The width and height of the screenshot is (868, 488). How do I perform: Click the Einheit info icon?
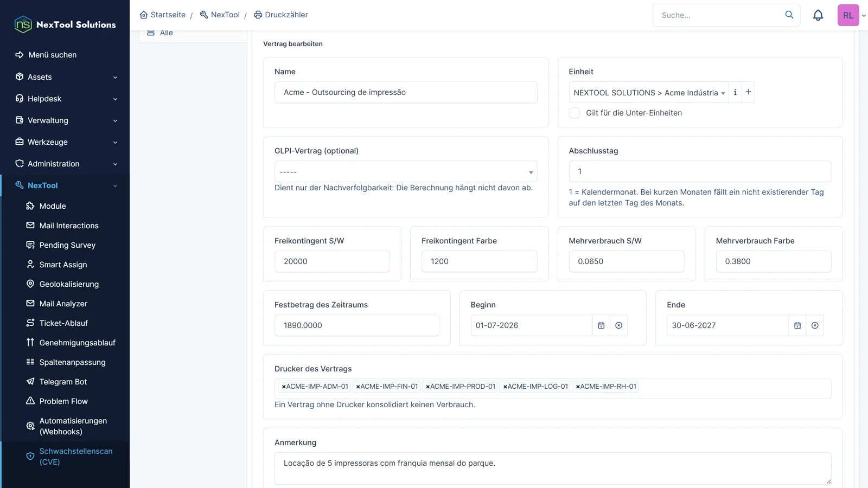(735, 92)
